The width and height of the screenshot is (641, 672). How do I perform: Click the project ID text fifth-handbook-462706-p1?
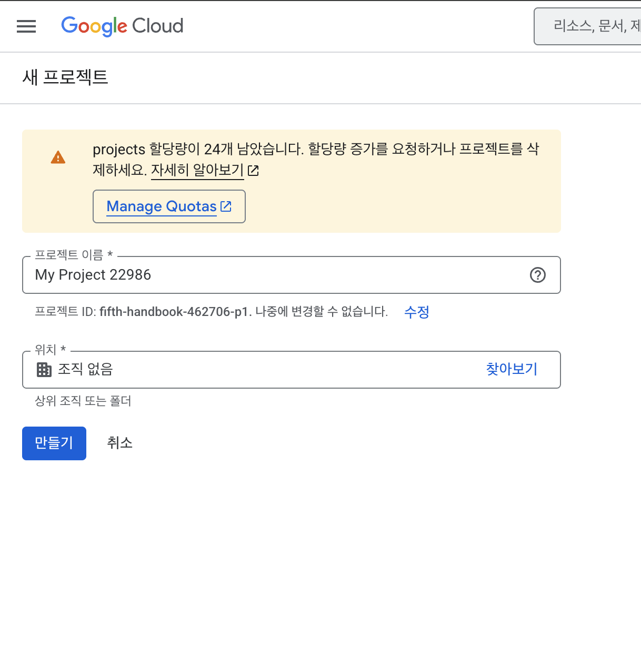pyautogui.click(x=174, y=312)
